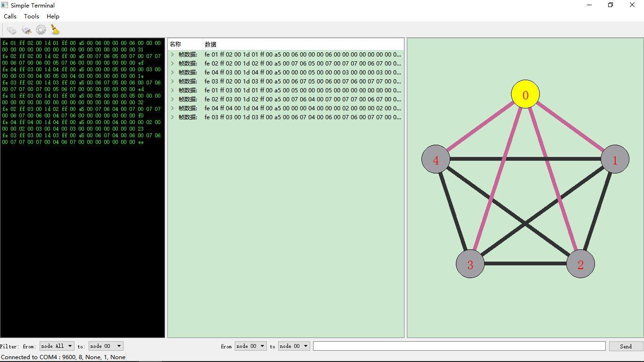Click the 'Connected to COM4' status bar text
This screenshot has height=362, width=644.
63,357
